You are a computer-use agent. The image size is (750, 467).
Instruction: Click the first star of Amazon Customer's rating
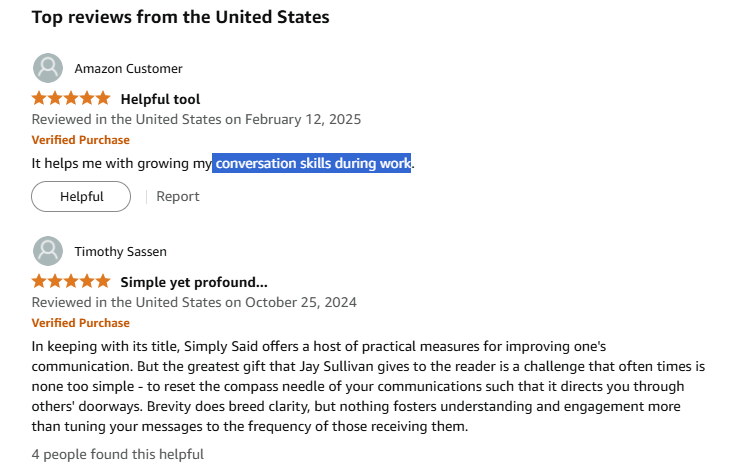[x=39, y=99]
